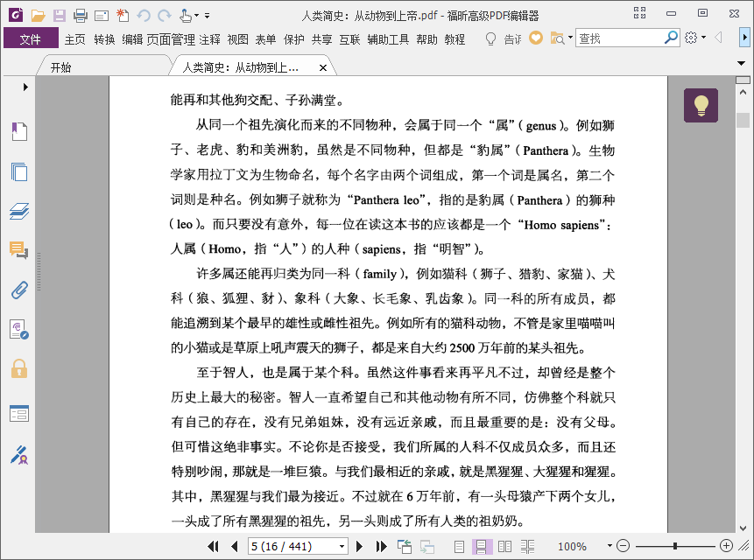The width and height of the screenshot is (754, 560).
Task: Click the vertical scrollbar thumb
Action: [743, 120]
